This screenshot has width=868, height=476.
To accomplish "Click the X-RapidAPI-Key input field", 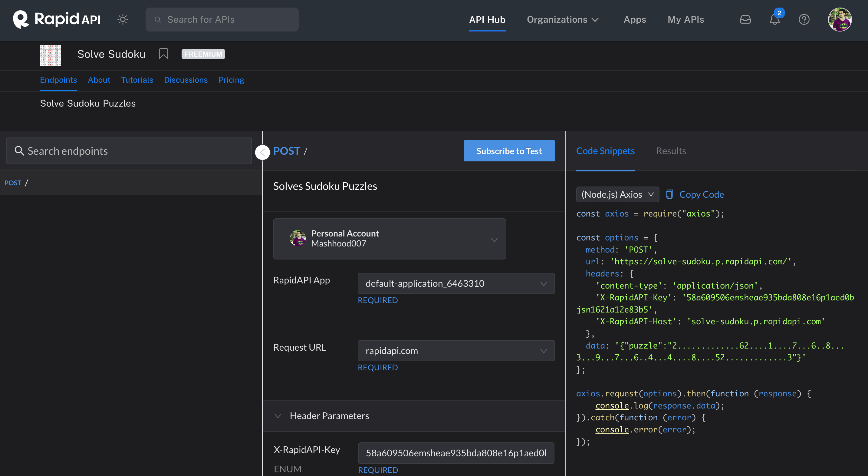I will tap(456, 453).
